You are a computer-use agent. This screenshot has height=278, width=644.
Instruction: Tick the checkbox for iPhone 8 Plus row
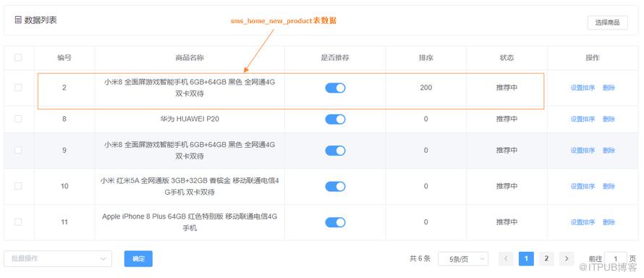click(x=18, y=222)
